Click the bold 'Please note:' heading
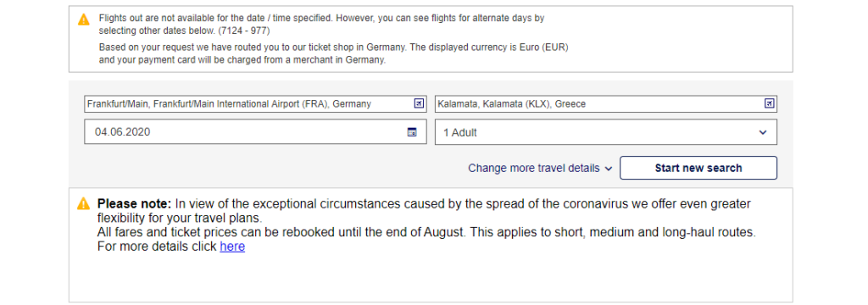The height and width of the screenshot is (305, 868). 135,203
